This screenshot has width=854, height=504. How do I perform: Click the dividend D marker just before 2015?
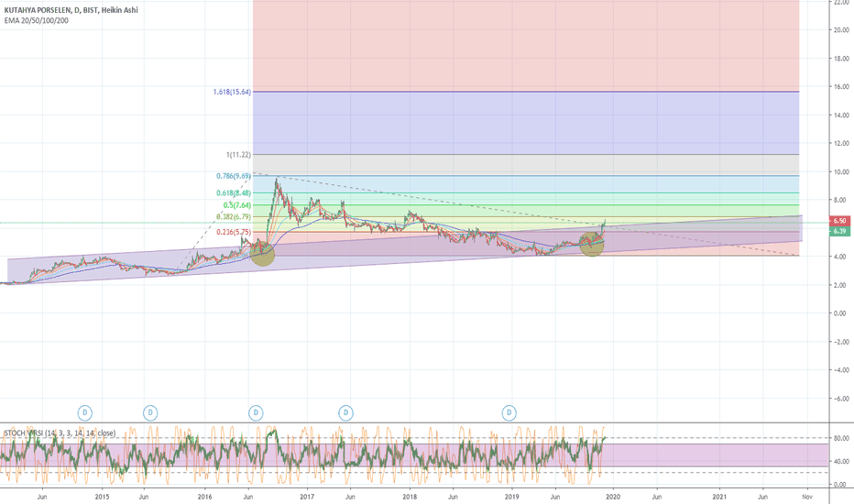point(85,413)
